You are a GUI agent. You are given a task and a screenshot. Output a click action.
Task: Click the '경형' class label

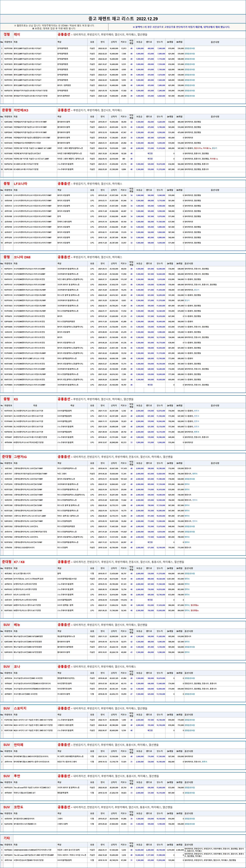click(x=7, y=34)
